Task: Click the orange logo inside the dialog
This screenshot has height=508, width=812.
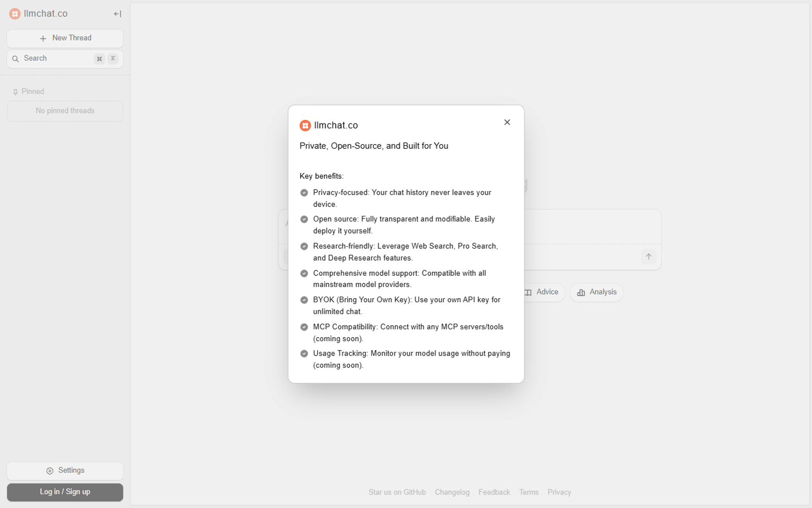Action: coord(305,125)
